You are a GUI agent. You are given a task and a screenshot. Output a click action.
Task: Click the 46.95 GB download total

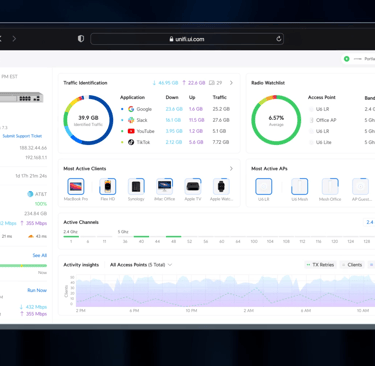165,83
